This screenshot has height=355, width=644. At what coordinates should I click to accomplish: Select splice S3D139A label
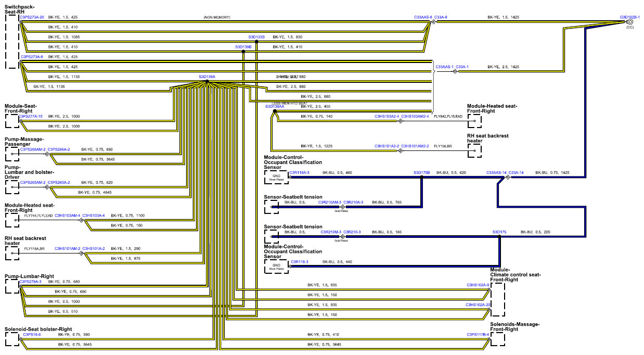tap(207, 77)
